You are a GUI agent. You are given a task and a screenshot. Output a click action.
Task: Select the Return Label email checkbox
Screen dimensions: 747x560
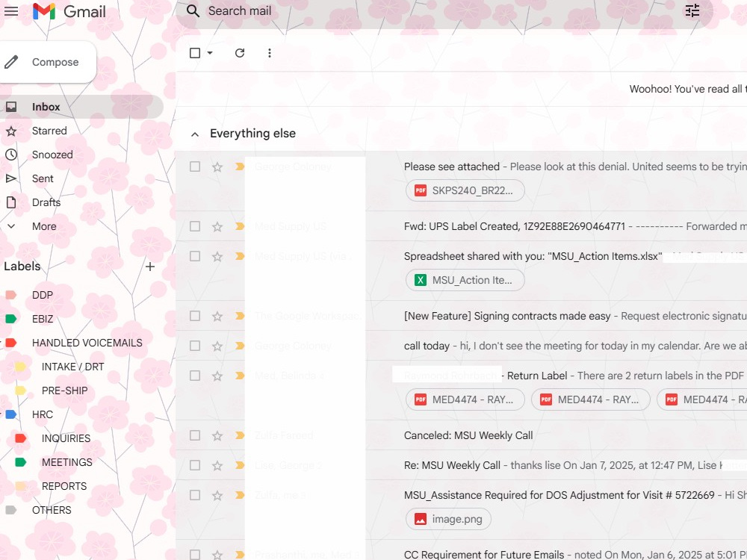(x=195, y=376)
